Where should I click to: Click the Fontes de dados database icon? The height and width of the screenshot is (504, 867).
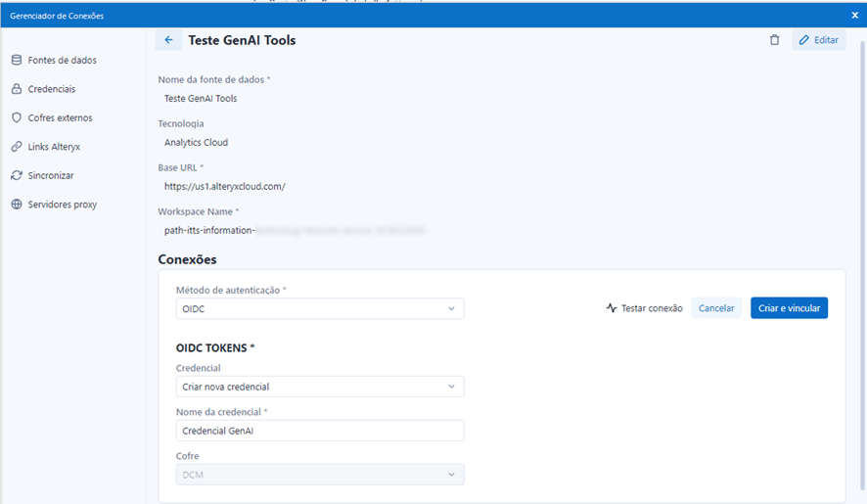coord(17,61)
